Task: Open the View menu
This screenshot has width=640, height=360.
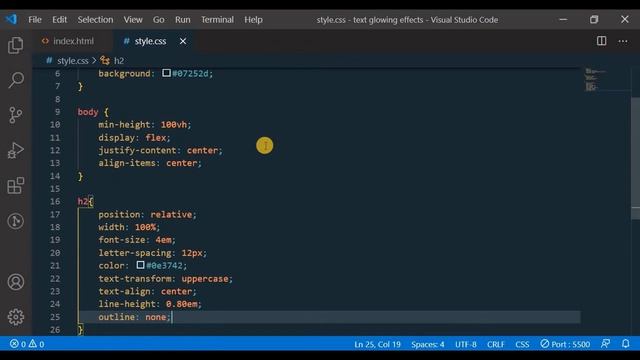Action: 133,20
